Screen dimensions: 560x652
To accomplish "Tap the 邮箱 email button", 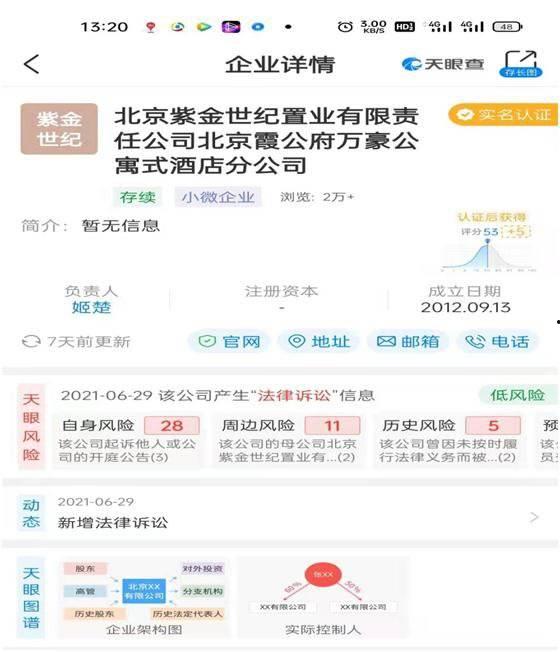I will point(408,342).
